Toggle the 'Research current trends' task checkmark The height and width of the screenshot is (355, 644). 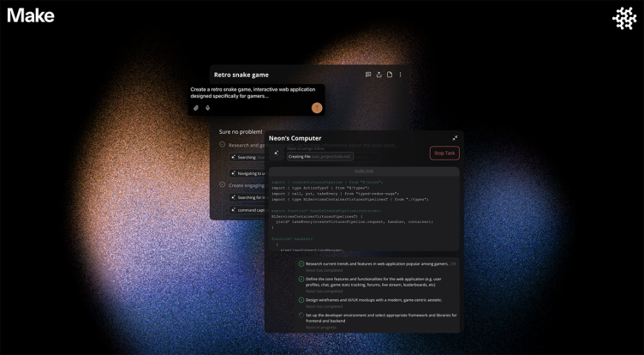coord(301,264)
